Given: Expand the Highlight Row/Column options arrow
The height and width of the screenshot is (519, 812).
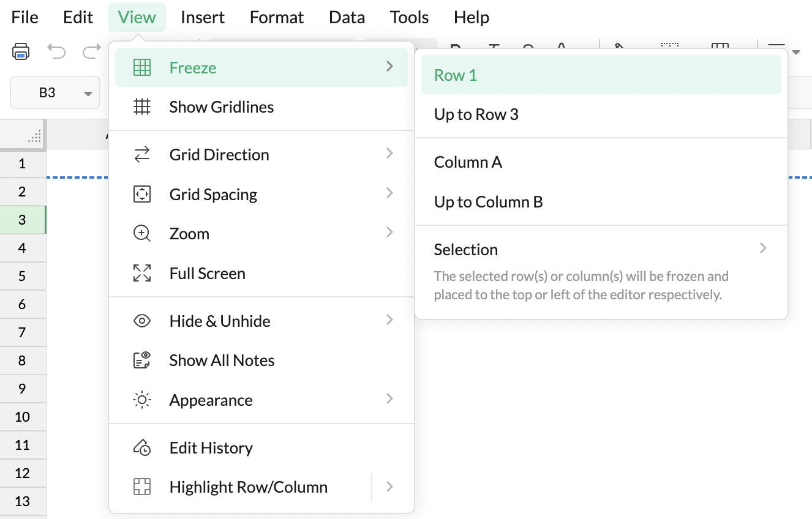Looking at the screenshot, I should click(x=390, y=487).
